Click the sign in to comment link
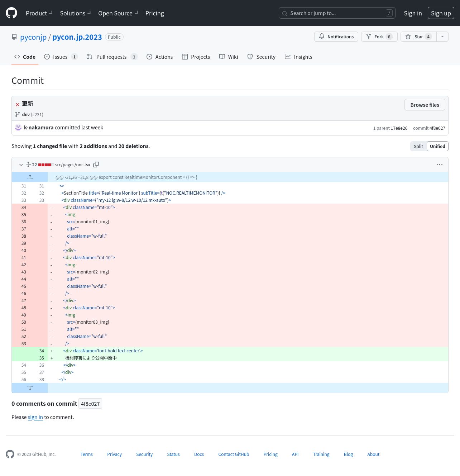 [x=35, y=417]
